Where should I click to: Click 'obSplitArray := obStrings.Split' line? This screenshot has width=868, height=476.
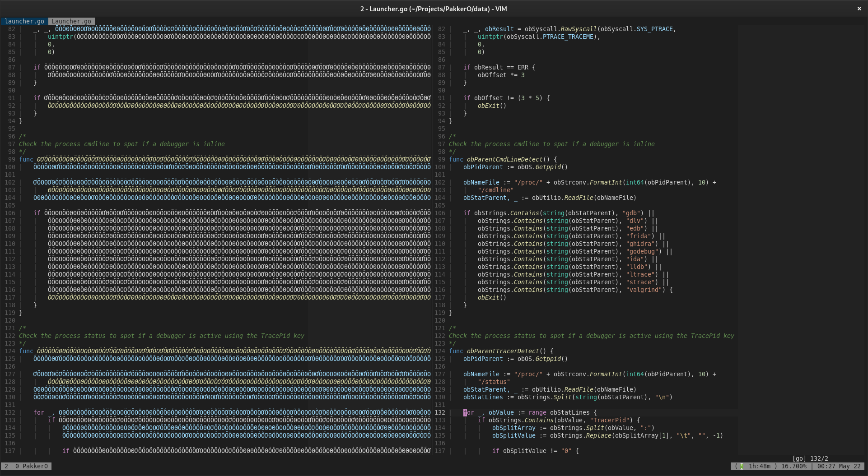[574, 428]
